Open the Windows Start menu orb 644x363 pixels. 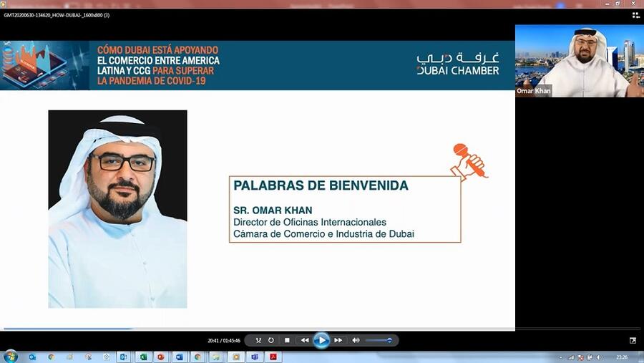coord(11,357)
